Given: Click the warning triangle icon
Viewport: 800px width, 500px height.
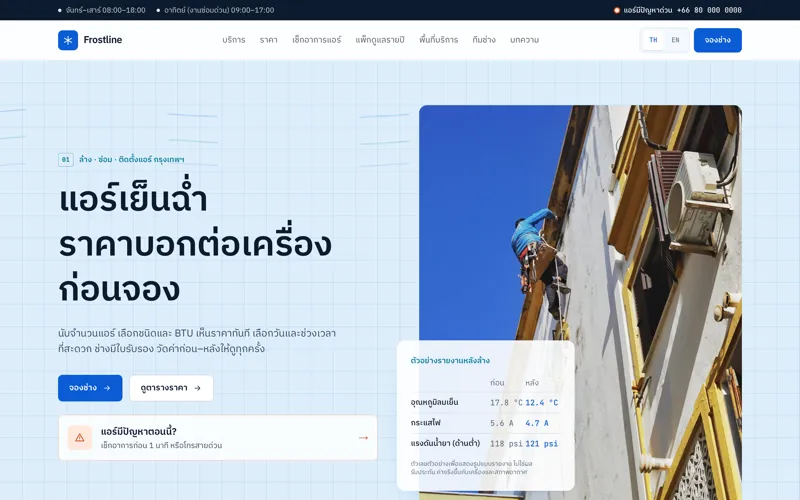Looking at the screenshot, I should [80, 437].
